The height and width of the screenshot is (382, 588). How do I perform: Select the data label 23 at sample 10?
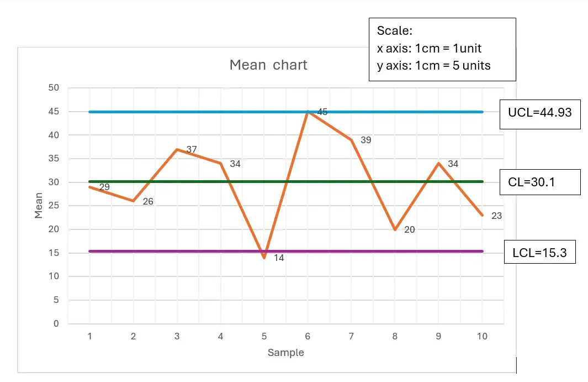pos(496,216)
